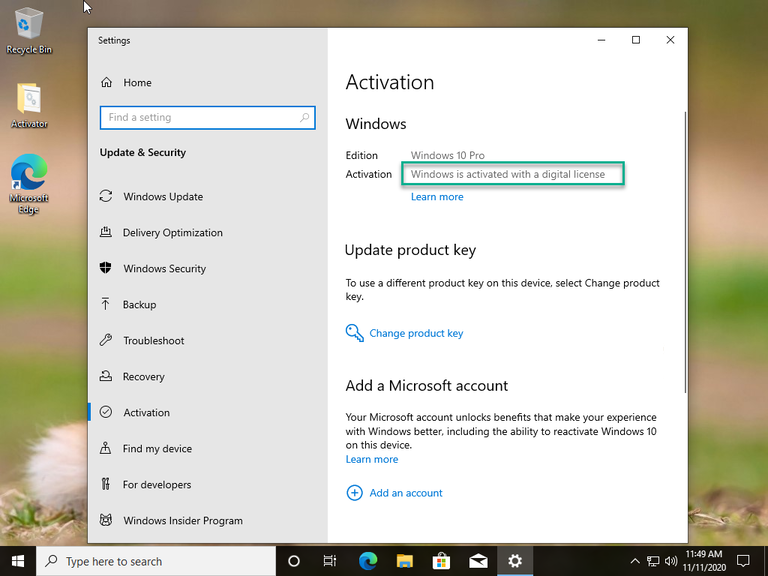Click the Find my device person icon
Image resolution: width=768 pixels, height=576 pixels.
(105, 448)
